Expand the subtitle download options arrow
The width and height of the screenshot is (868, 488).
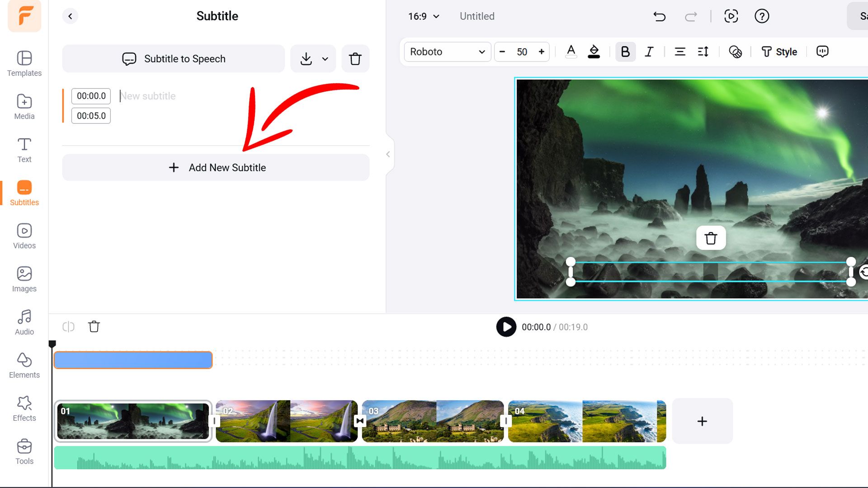click(x=325, y=59)
